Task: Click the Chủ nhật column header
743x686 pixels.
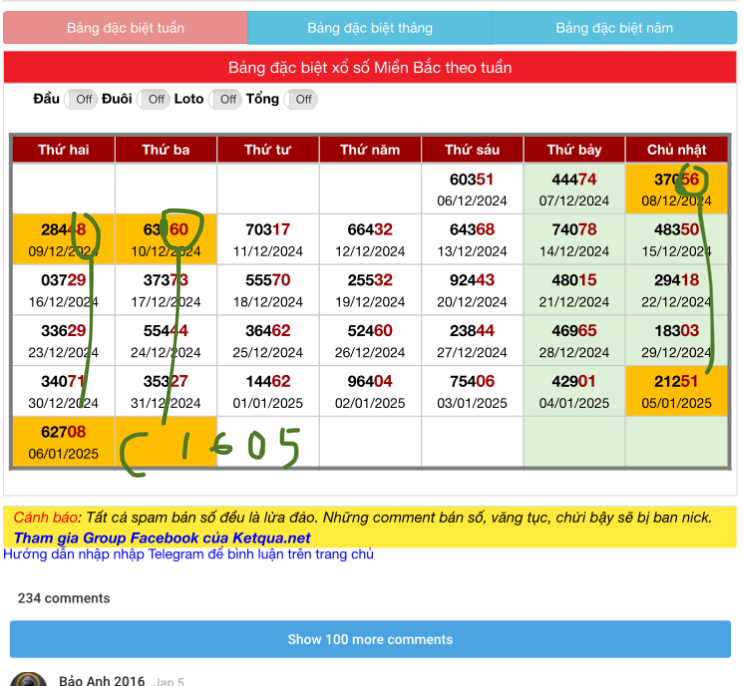Action: pyautogui.click(x=676, y=150)
